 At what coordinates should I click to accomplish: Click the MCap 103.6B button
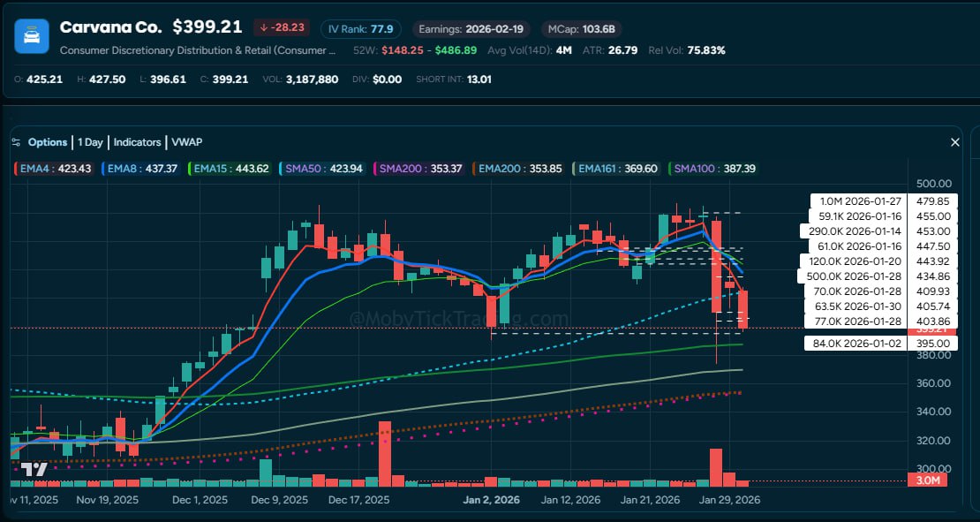[x=581, y=28]
